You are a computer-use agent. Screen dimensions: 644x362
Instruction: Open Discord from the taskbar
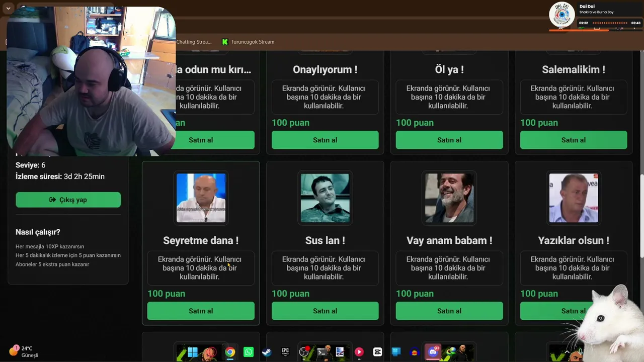(433, 352)
